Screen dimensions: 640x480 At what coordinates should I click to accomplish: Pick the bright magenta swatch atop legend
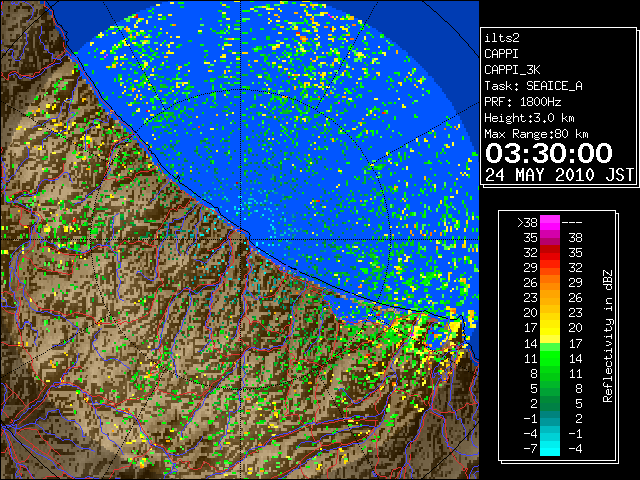pyautogui.click(x=550, y=223)
